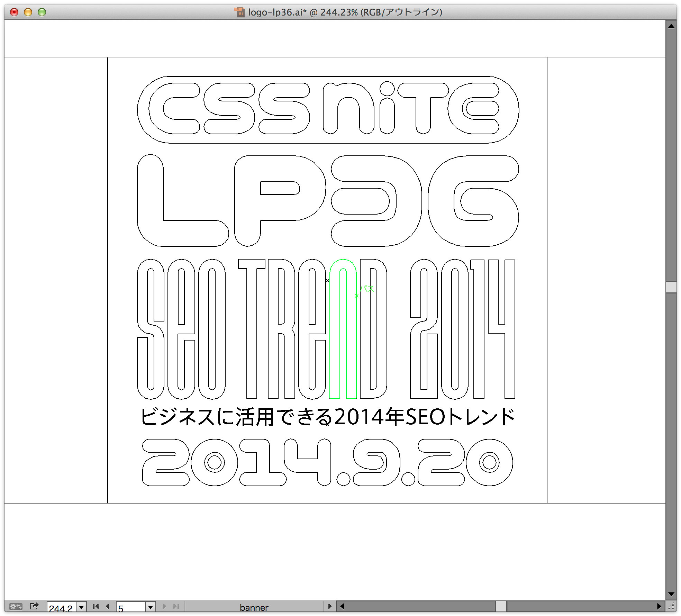Click the logo-lp36.ai window title text
This screenshot has width=681, height=616.
[345, 12]
